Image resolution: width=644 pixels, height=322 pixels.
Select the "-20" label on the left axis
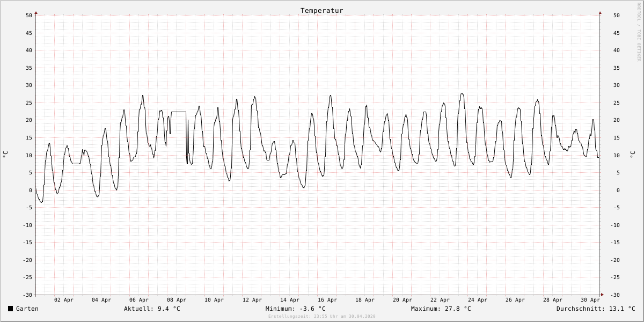[x=27, y=260]
